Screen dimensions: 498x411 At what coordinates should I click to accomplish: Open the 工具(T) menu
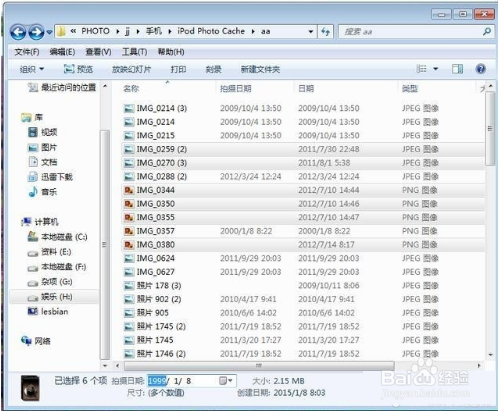134,52
